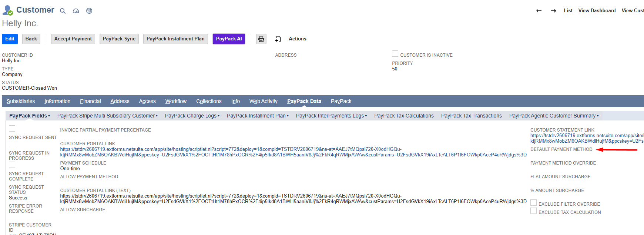644x235 pixels.
Task: Toggle the Customer Is Inactive checkbox
Action: point(395,54)
